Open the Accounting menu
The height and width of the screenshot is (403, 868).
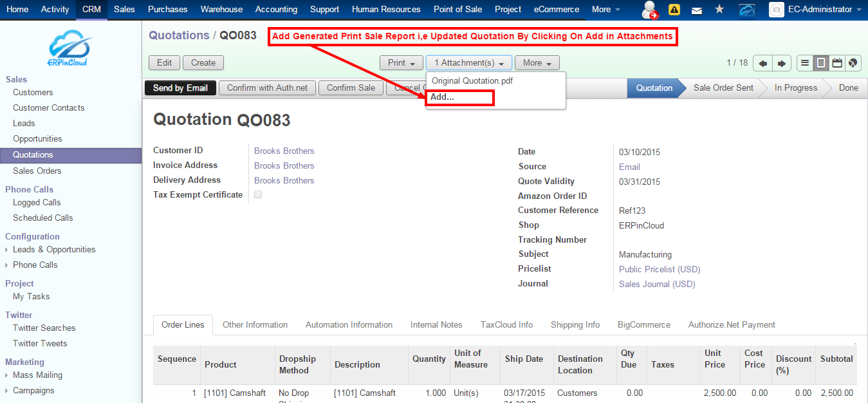pos(277,10)
